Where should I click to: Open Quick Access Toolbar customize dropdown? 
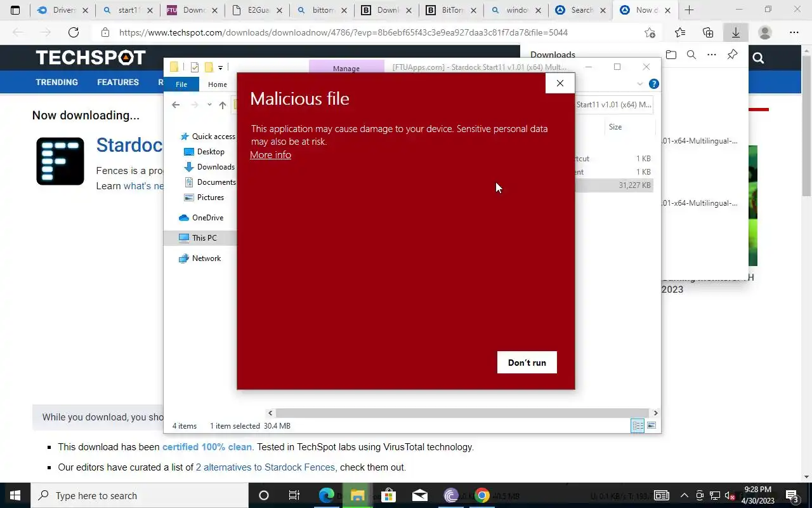[220, 67]
